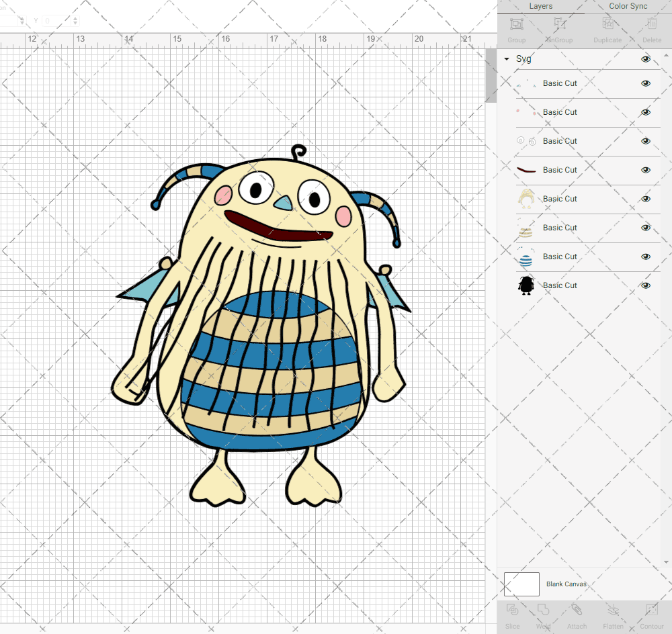Click the canvas vertical scrollbar thumb
Viewport: 672px width, 634px height.
491,75
